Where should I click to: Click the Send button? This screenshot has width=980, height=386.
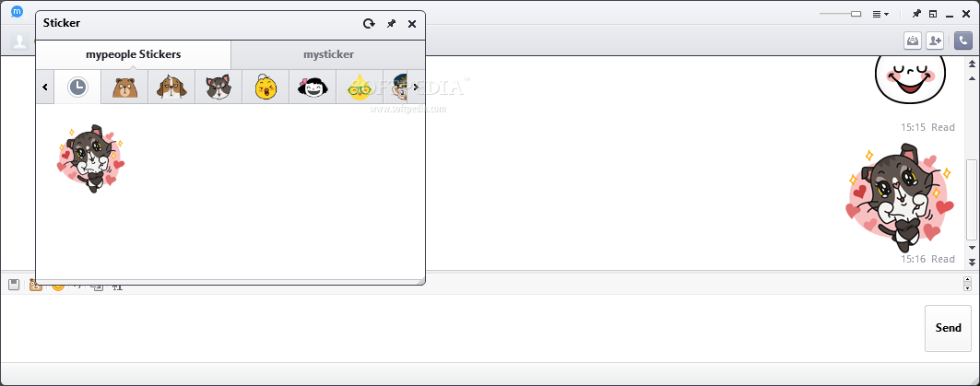pos(948,328)
